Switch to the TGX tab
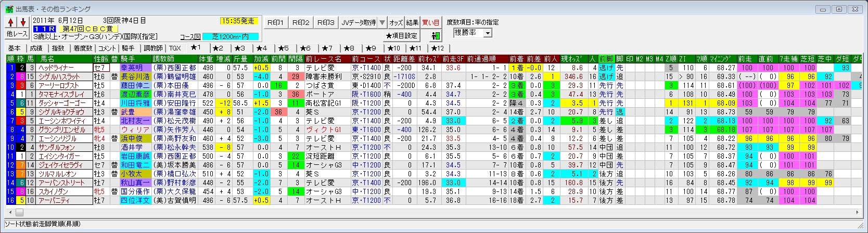The width and height of the screenshot is (868, 233). [x=175, y=48]
